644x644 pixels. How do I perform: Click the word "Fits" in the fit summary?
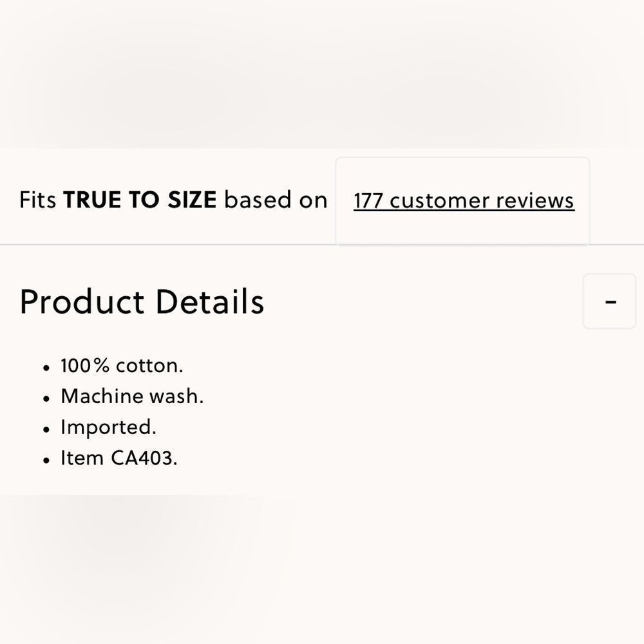pyautogui.click(x=37, y=200)
